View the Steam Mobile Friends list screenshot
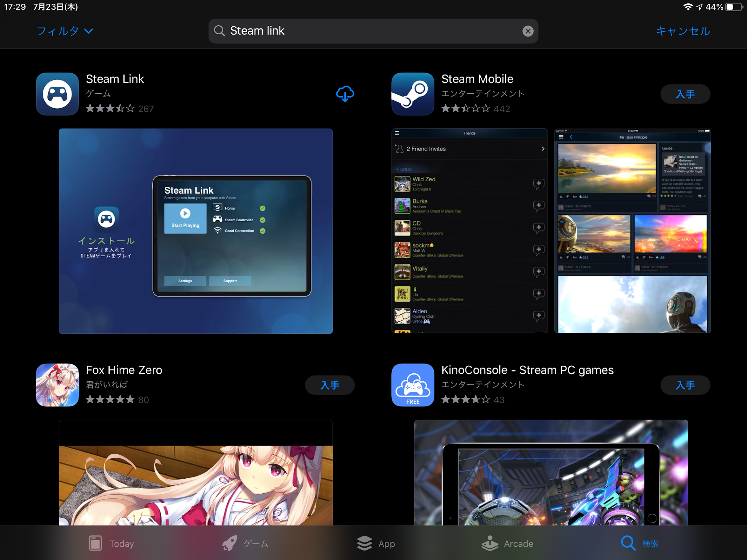 click(469, 231)
